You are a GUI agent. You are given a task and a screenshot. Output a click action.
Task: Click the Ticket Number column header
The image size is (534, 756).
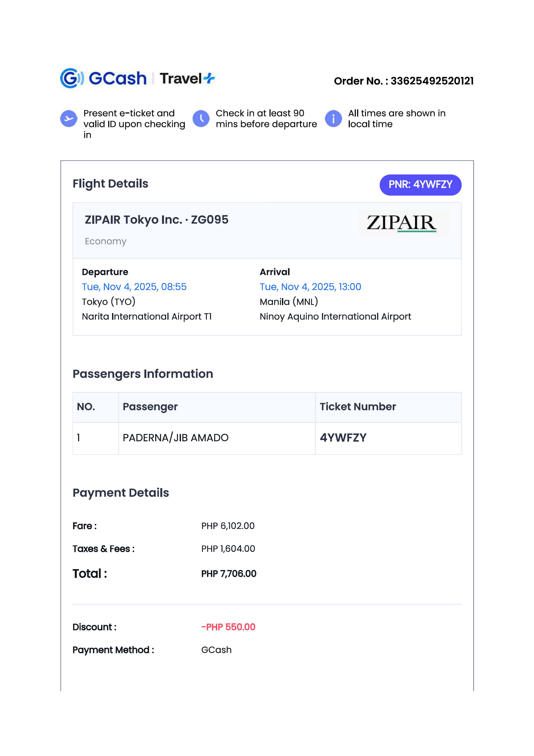click(358, 407)
